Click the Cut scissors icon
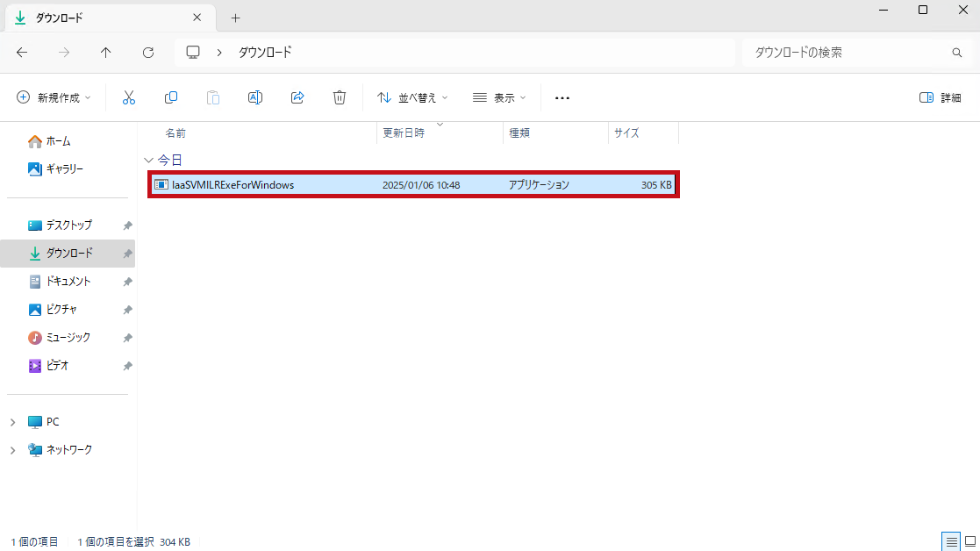 [129, 97]
